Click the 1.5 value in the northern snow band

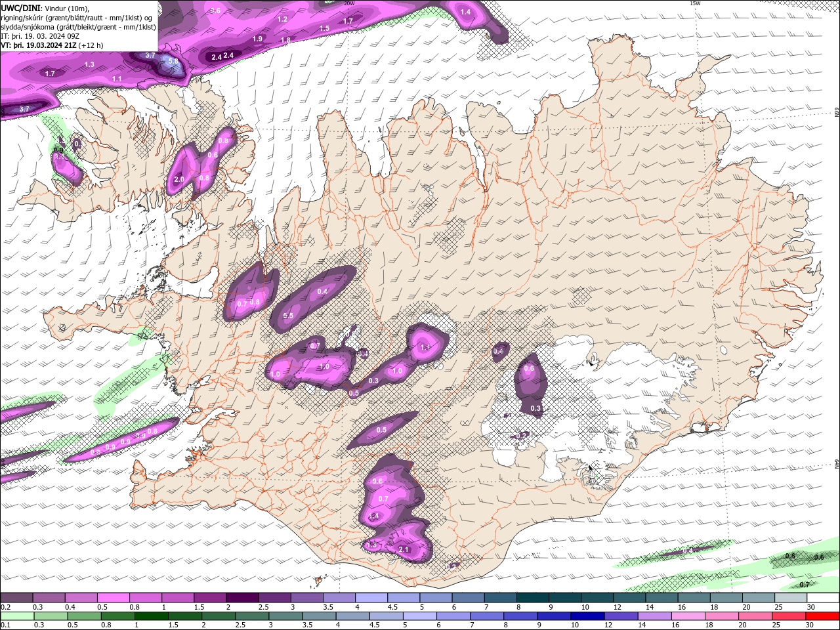coord(324,29)
